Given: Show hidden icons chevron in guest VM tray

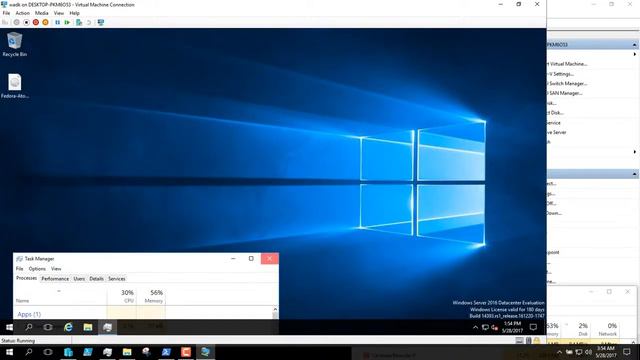Looking at the screenshot, I should [476, 327].
